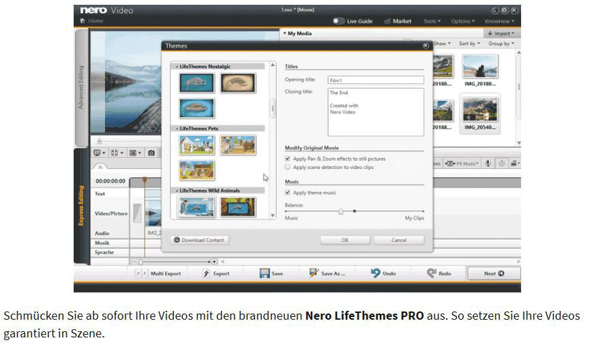592x364 pixels.
Task: Switch to the Express Editing tab
Action: [x=81, y=206]
